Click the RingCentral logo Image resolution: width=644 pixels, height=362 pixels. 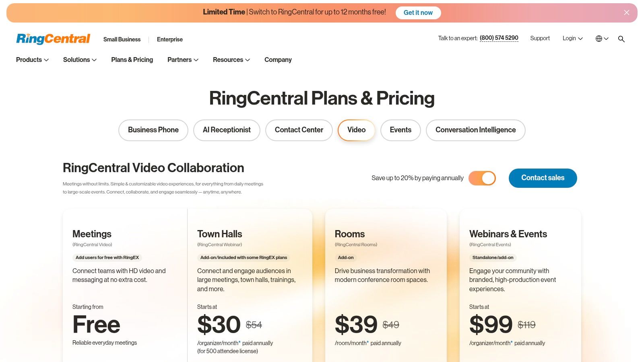point(53,38)
